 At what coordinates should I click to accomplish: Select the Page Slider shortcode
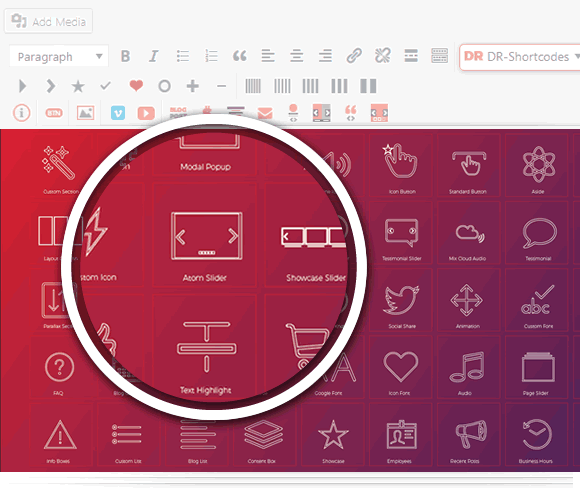click(x=537, y=367)
